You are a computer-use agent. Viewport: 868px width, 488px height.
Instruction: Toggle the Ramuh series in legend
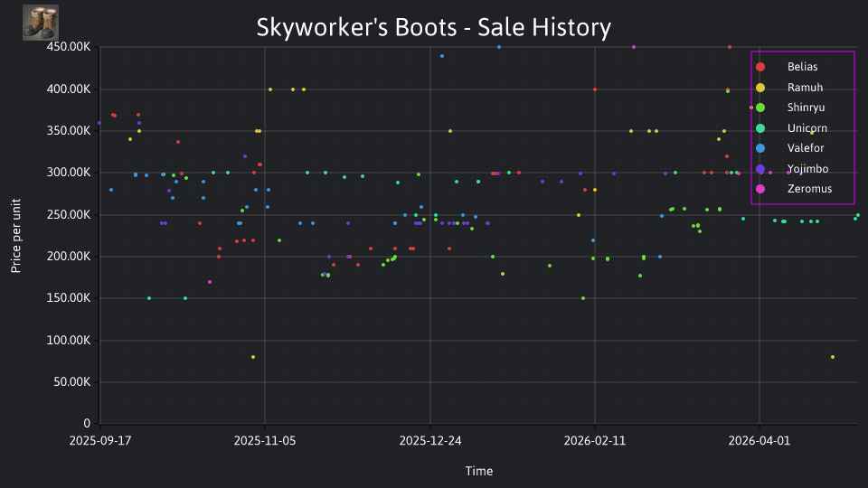tap(789, 88)
